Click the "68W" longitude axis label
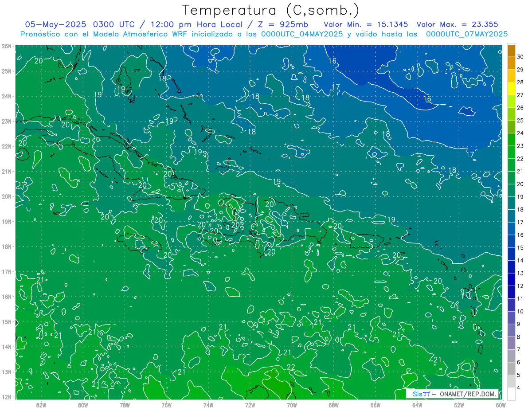Image resolution: width=532 pixels, height=411 pixels. point(333,404)
